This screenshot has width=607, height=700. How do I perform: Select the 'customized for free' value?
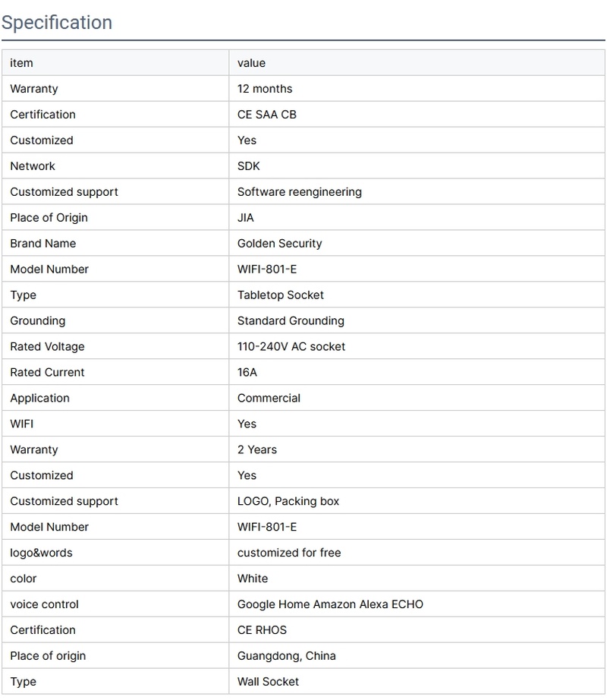[x=289, y=553]
